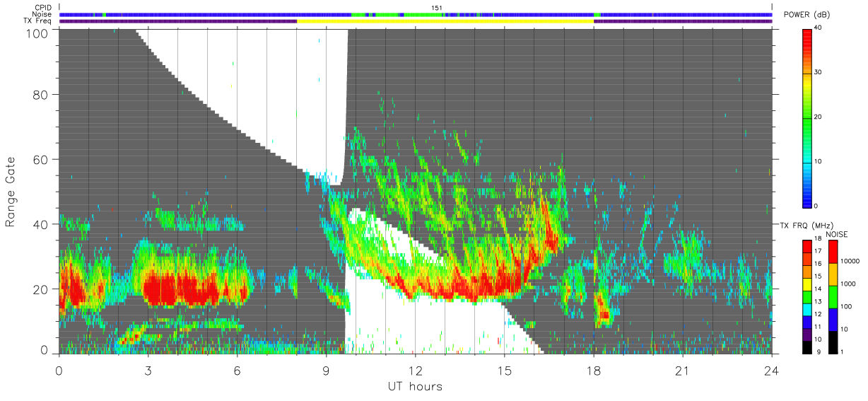Click power colorbar tick label "30"

[x=819, y=72]
